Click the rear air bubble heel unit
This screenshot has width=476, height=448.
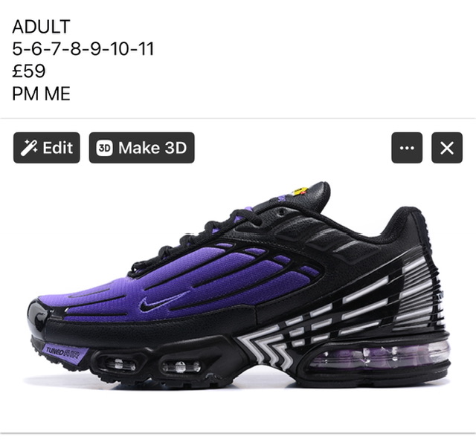pyautogui.click(x=379, y=355)
